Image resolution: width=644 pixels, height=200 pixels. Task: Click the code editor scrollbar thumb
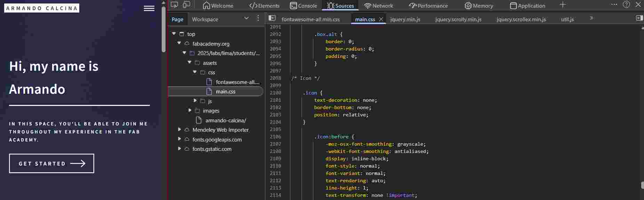642,185
